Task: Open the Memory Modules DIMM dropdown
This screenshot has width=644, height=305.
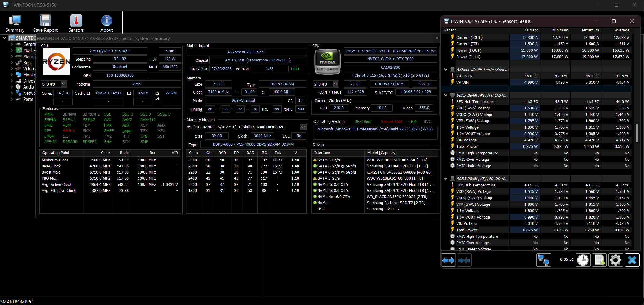Action: (x=303, y=127)
